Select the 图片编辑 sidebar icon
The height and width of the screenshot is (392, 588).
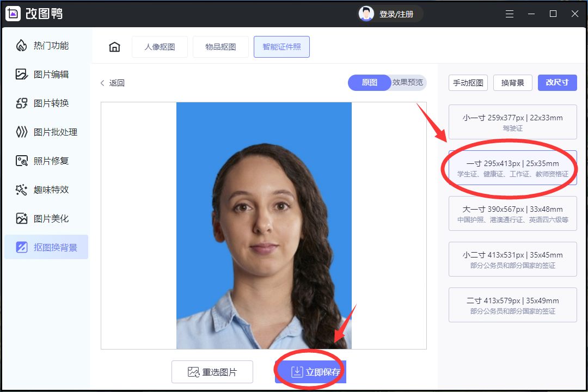click(x=46, y=75)
